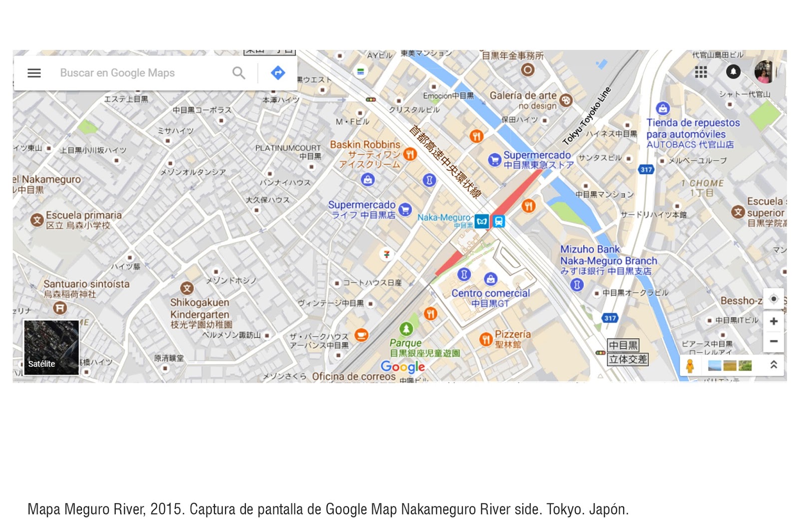Open the 7-Eleven store marker
799x532 pixels.
coord(387,255)
